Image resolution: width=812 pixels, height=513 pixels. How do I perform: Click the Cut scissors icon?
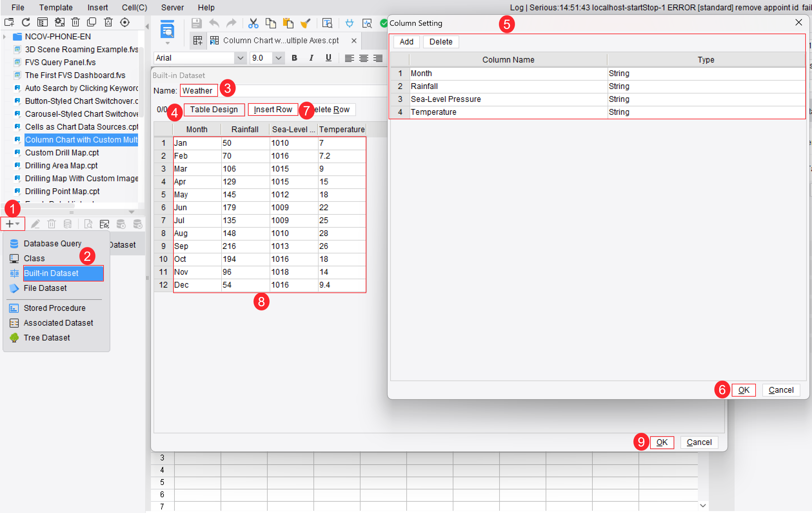[253, 23]
